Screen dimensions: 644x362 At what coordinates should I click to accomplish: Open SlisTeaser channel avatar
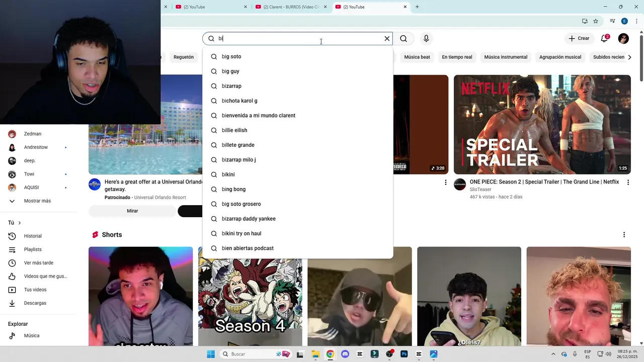click(460, 185)
